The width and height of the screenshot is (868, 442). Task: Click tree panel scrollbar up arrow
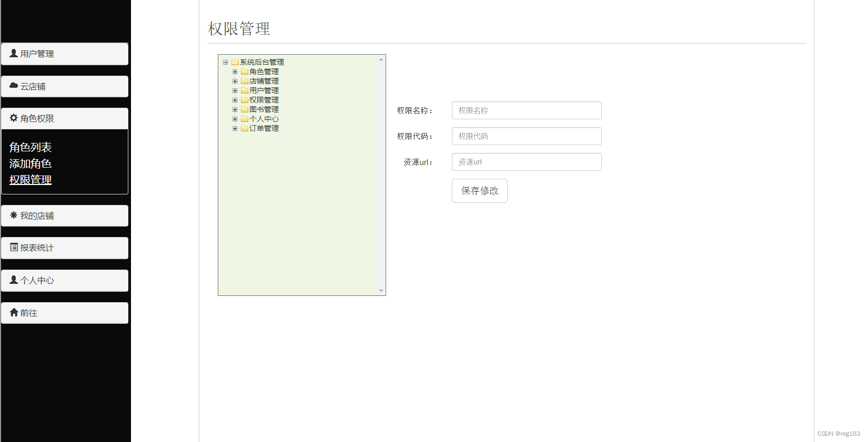(x=381, y=59)
